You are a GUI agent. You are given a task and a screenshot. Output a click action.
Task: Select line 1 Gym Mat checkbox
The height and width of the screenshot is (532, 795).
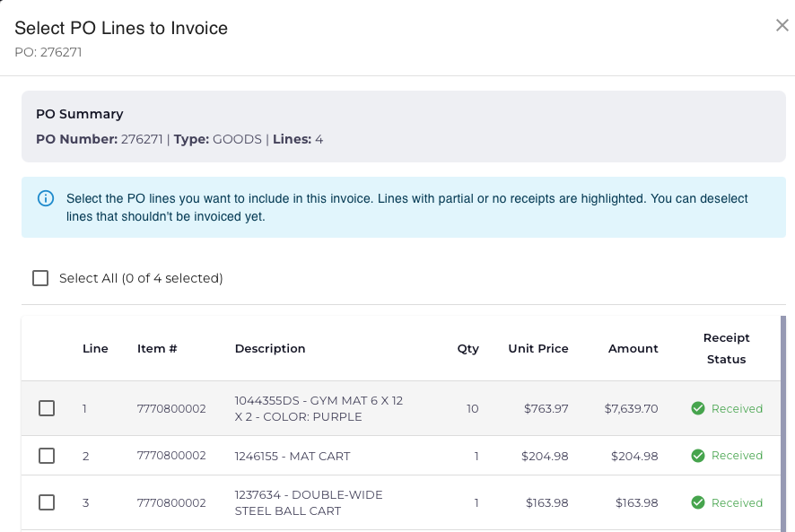tap(47, 408)
